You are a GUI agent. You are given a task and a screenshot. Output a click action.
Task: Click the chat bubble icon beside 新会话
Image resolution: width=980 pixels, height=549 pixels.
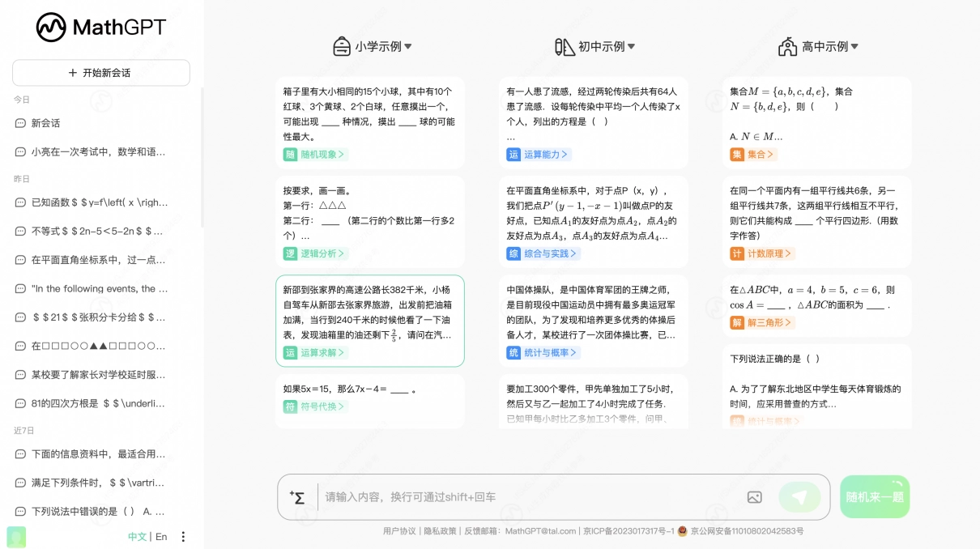[x=20, y=123]
